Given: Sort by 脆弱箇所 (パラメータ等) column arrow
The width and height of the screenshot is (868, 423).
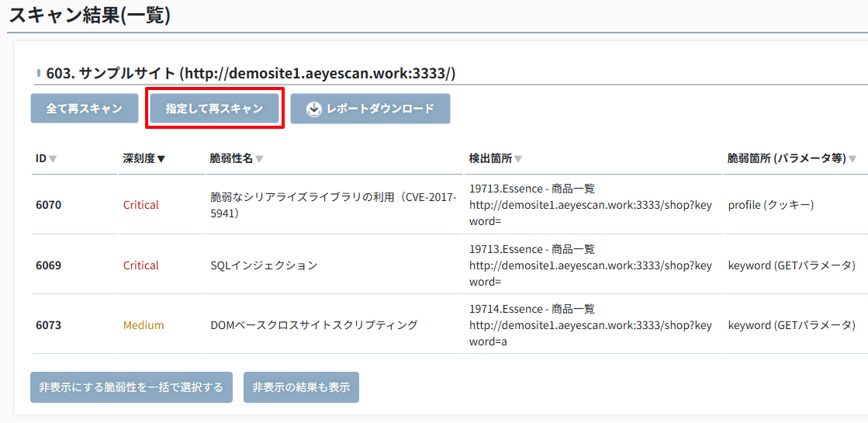Looking at the screenshot, I should coord(852,159).
